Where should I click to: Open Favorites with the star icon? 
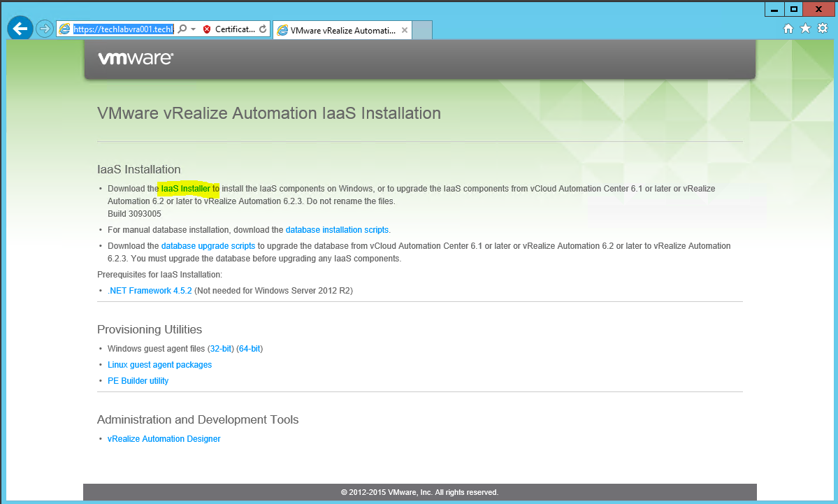coord(805,29)
